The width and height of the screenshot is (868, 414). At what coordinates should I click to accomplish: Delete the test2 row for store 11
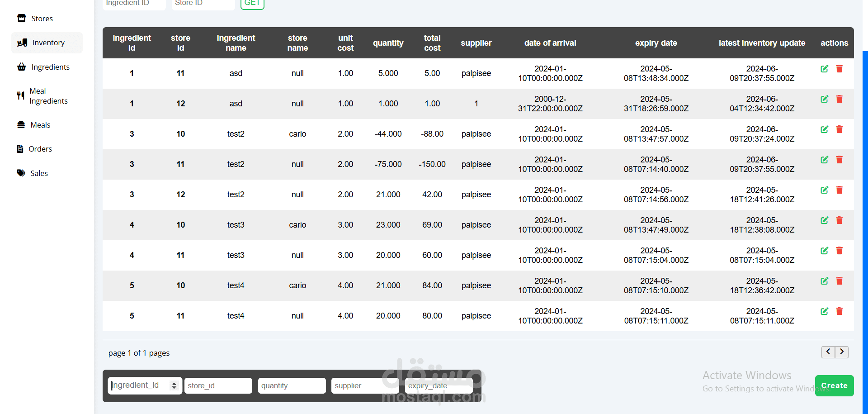(840, 160)
